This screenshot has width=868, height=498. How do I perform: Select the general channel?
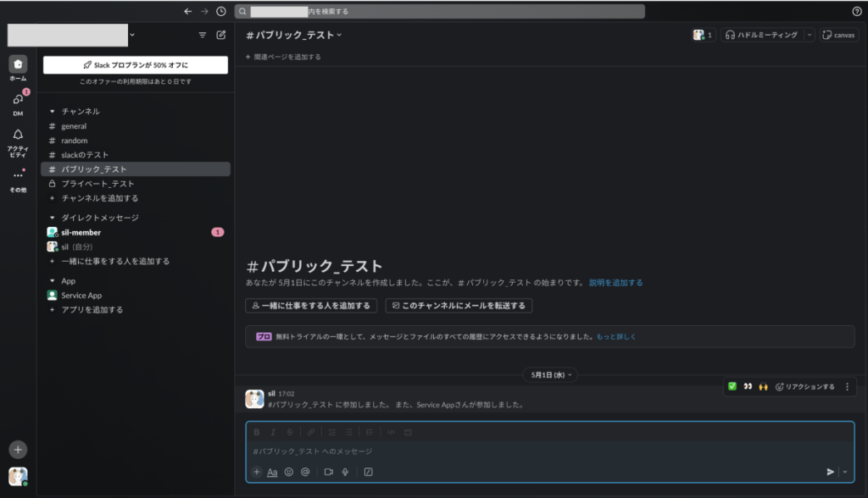[x=74, y=126]
